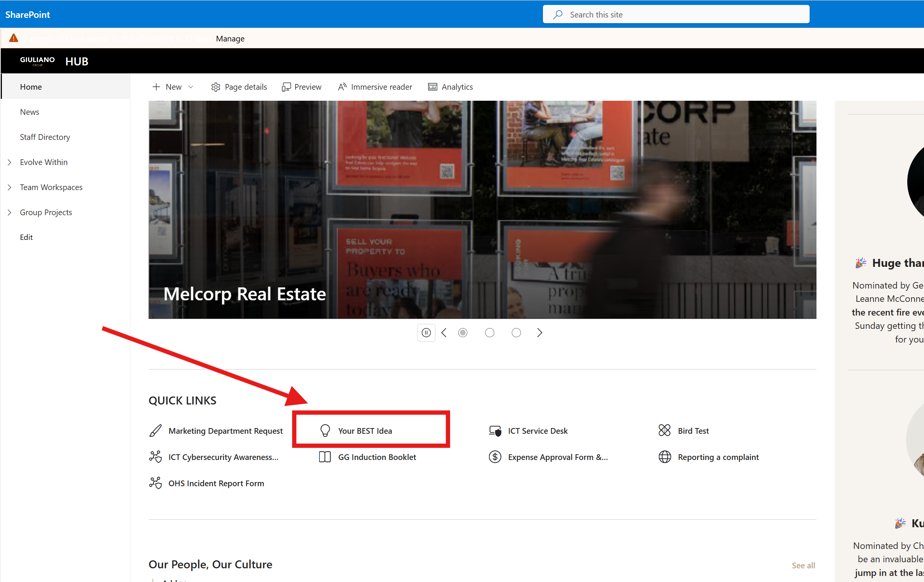Click See all for Our People section
924x582 pixels.
[x=803, y=565]
